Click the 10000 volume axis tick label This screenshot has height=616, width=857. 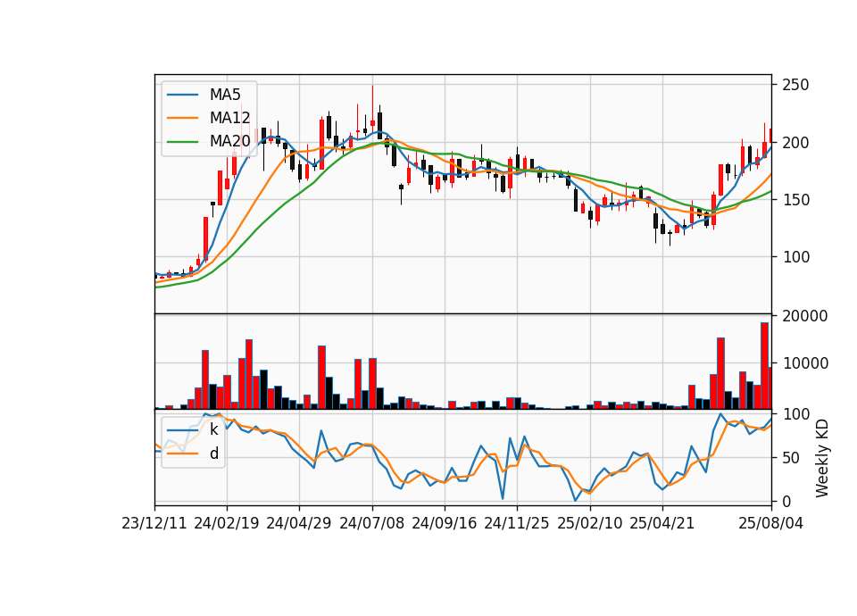[x=804, y=363]
